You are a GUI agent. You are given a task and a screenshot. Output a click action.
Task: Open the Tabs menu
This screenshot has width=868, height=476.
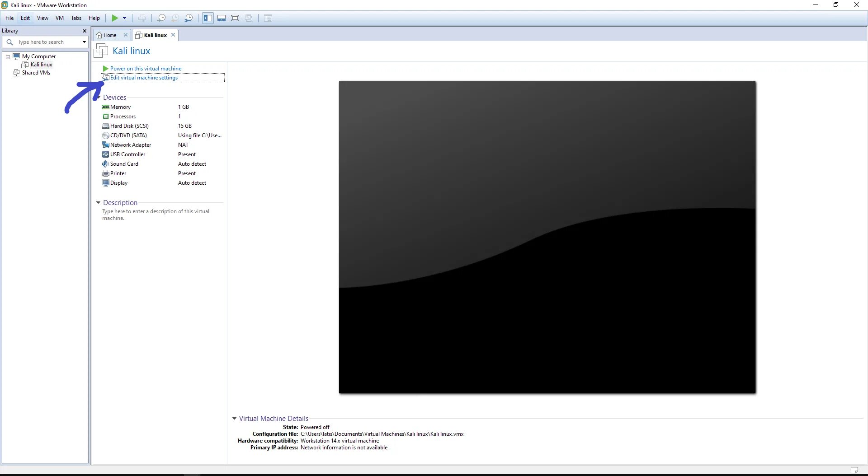tap(76, 18)
